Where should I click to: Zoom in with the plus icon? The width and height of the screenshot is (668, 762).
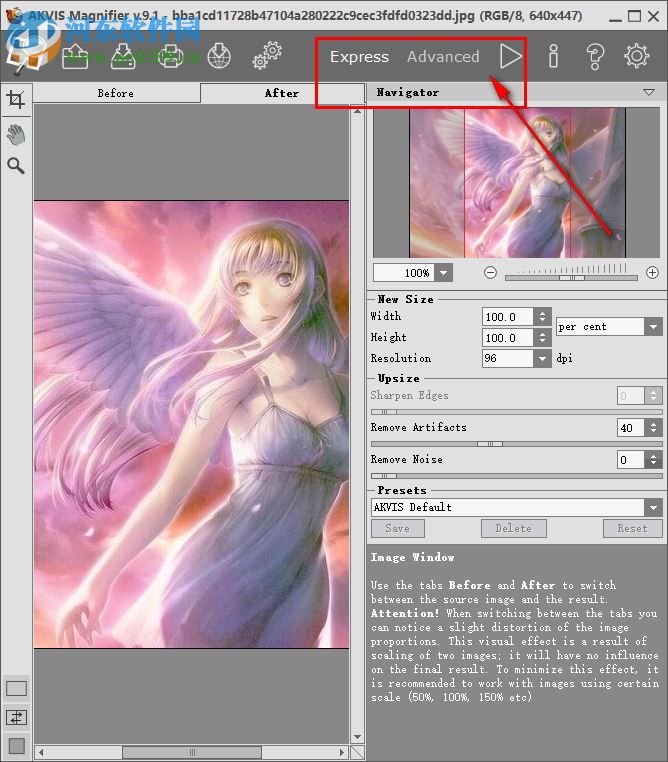652,273
